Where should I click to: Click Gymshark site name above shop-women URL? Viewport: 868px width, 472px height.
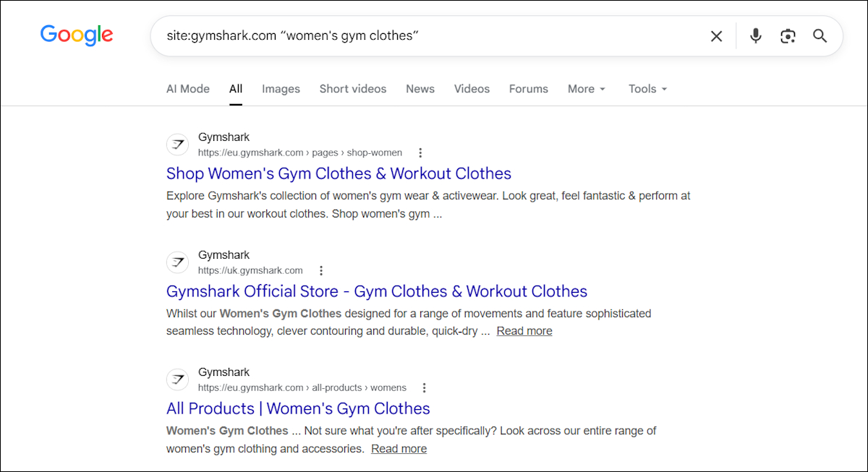coord(224,137)
